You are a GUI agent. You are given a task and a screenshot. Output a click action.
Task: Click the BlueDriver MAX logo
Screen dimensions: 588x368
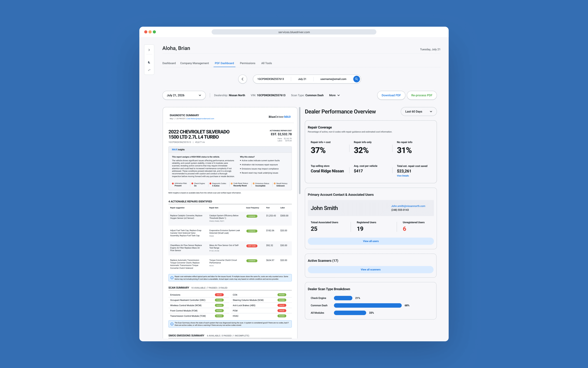[279, 117]
